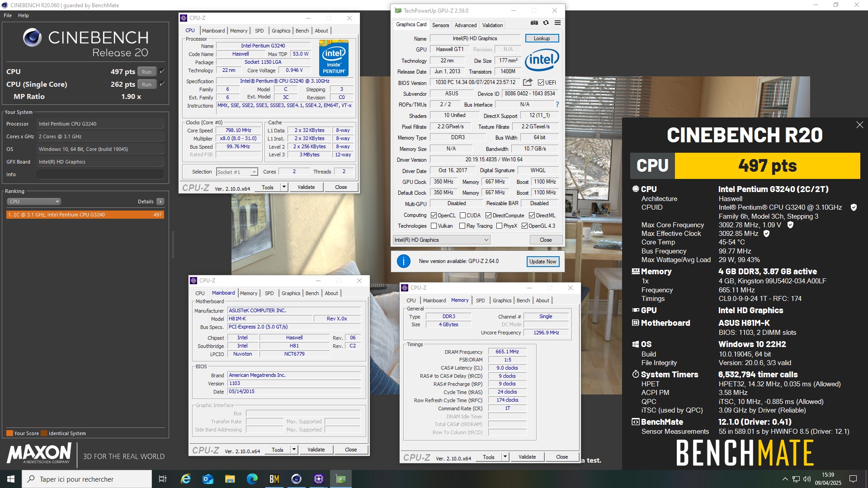Switch to Sensors tab in GPU-Z
The image size is (868, 488).
click(440, 25)
